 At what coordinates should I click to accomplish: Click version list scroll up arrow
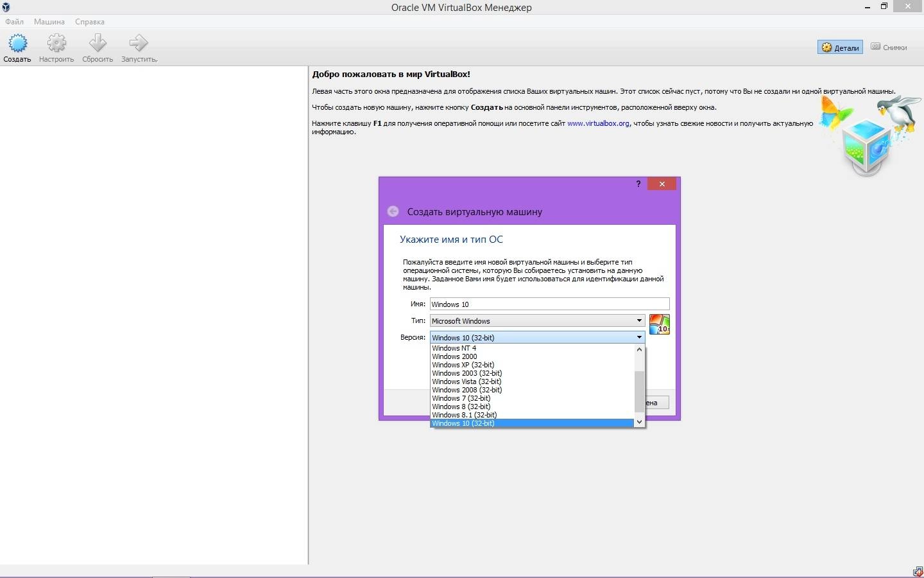[x=639, y=349]
